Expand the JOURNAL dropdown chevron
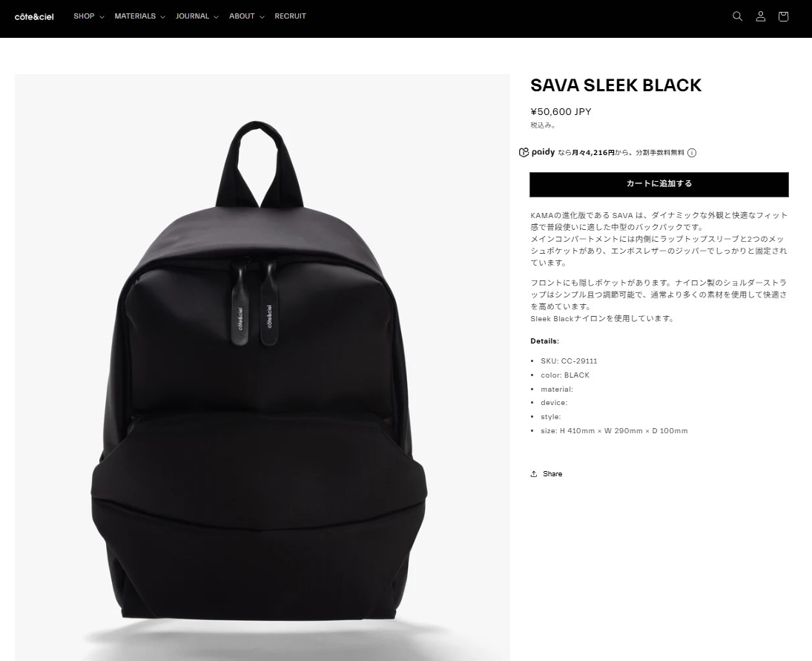Viewport: 812px width, 661px height. 217,17
